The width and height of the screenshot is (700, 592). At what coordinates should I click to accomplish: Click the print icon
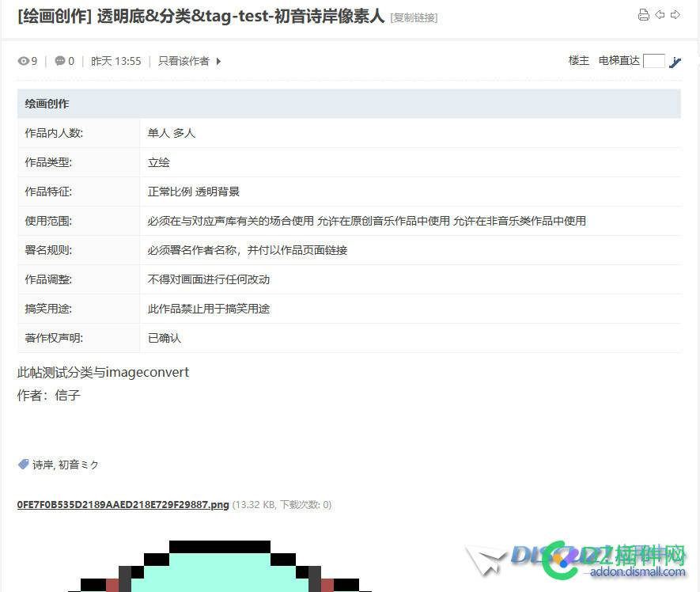point(643,14)
